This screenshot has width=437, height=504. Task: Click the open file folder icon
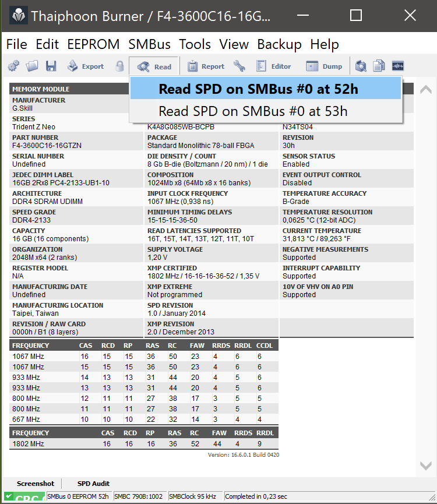point(32,66)
